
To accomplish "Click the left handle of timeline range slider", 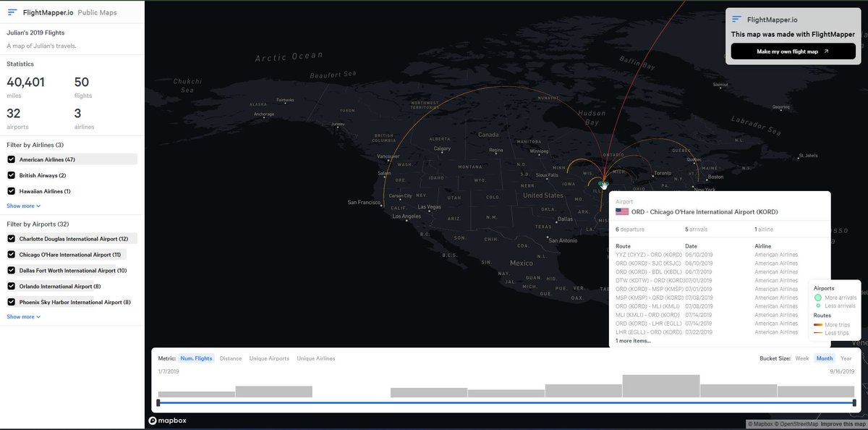I will pyautogui.click(x=158, y=402).
